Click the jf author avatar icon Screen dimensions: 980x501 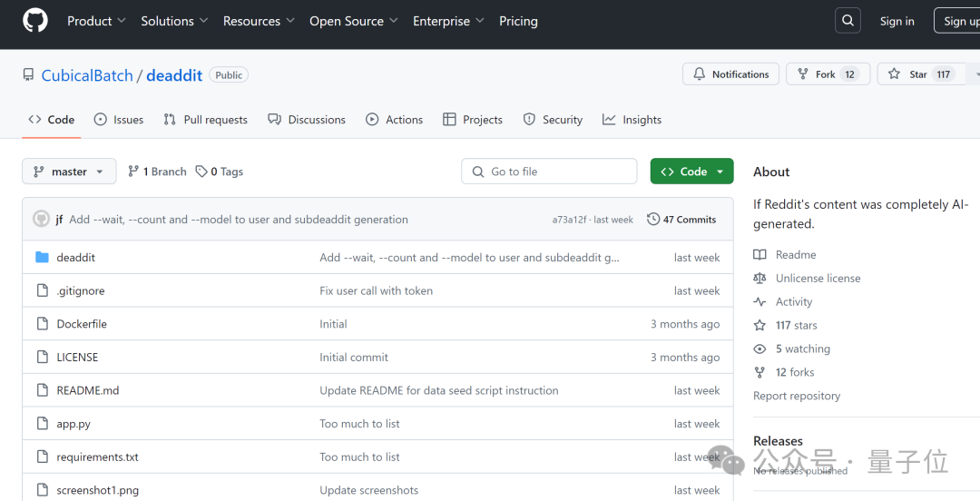coord(41,219)
